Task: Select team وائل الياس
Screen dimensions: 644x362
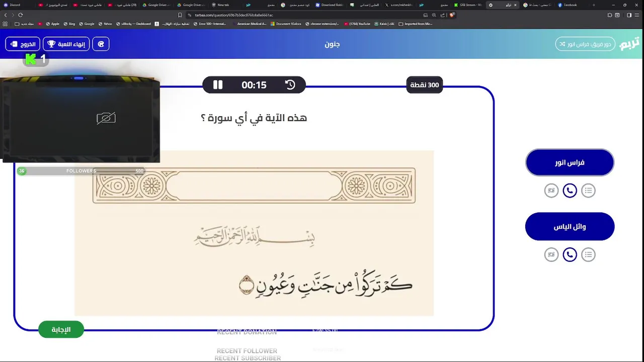Action: coord(570,226)
